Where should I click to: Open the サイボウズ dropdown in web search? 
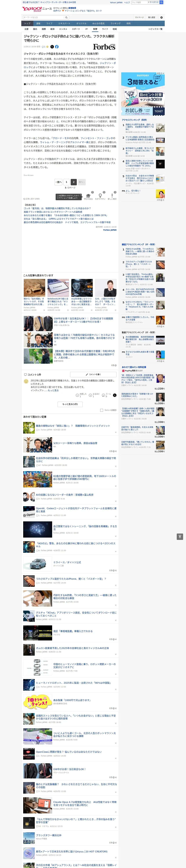153,2
